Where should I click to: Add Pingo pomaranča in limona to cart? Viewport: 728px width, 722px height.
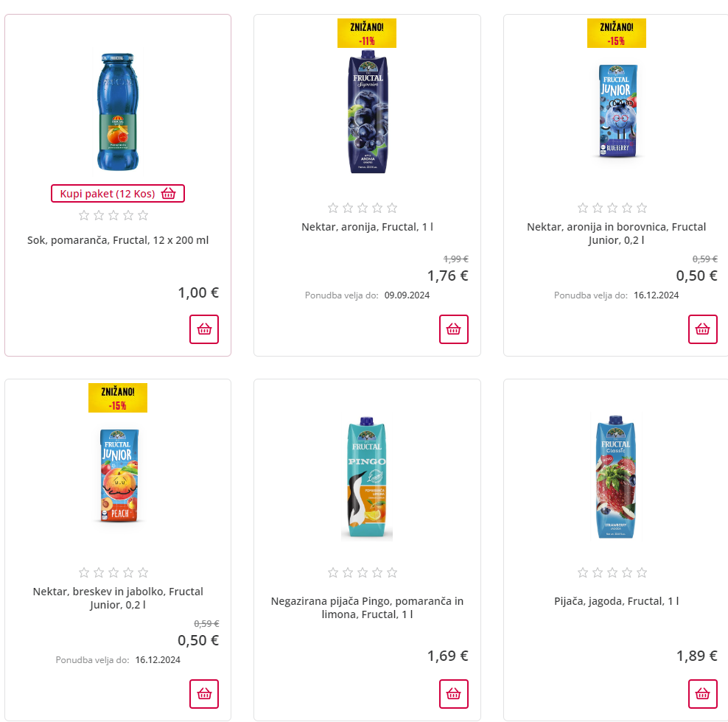click(x=454, y=694)
